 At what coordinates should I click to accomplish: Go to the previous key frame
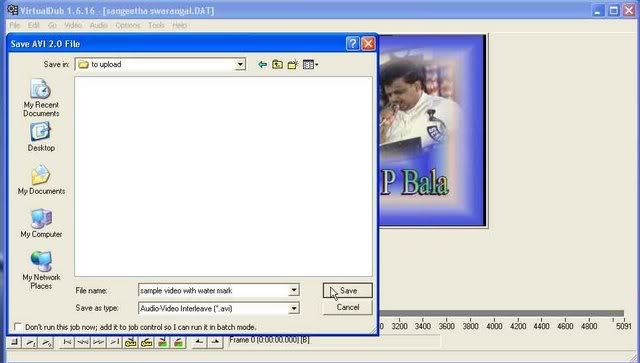131,342
